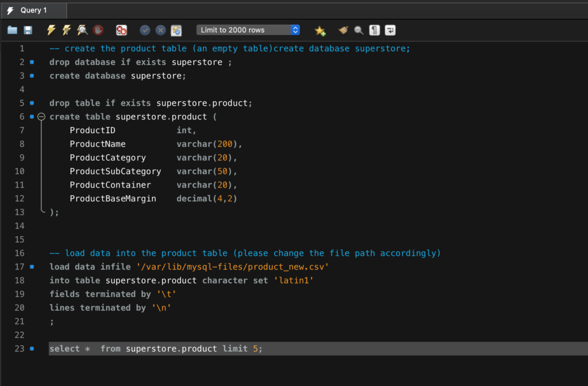Viewport: 588px width, 386px height.
Task: Click the statement marker on line 17
Action: coord(32,267)
